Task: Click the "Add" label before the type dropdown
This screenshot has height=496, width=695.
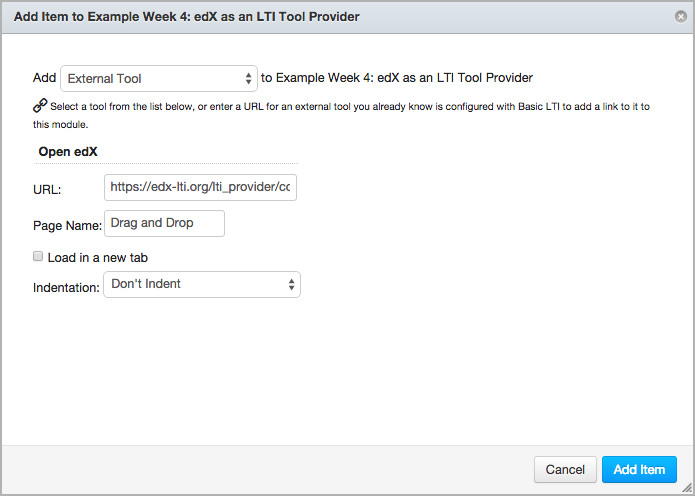Action: coord(44,78)
